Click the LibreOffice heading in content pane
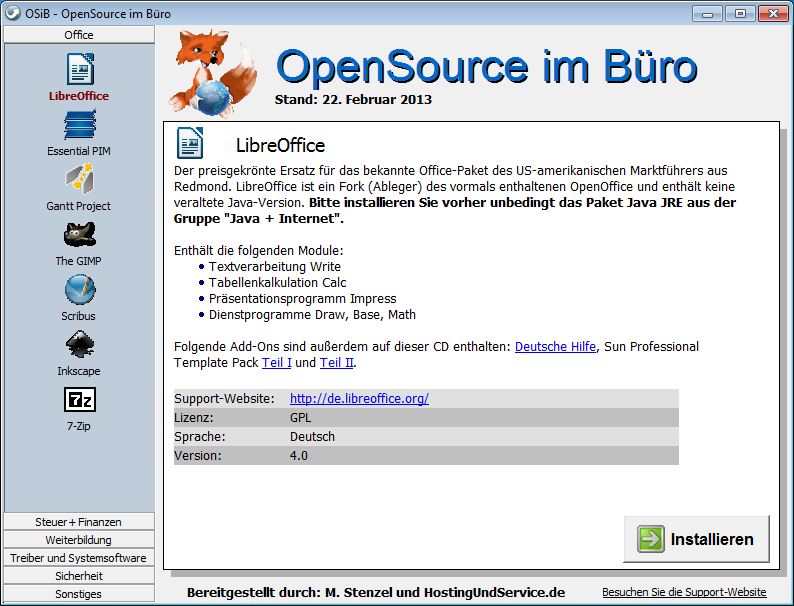Viewport: 794px width, 606px height. pos(281,145)
